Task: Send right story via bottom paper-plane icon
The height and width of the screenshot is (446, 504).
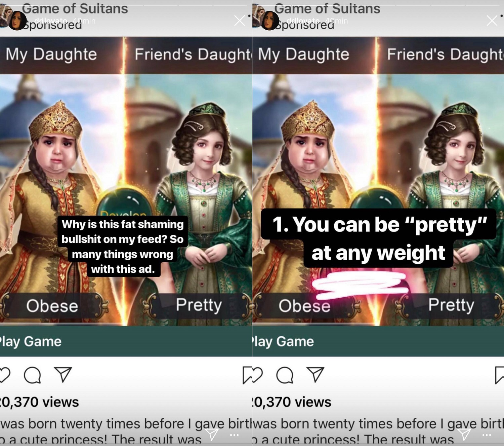Action: click(x=464, y=434)
